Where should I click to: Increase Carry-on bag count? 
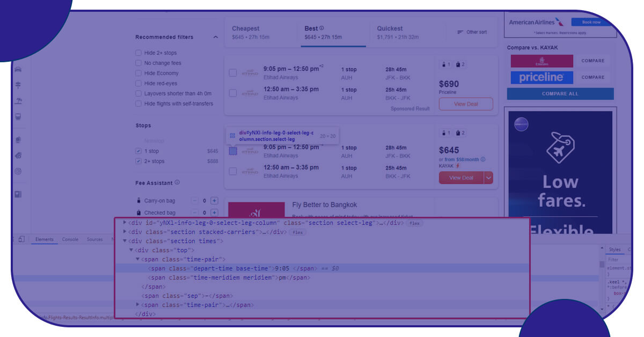tap(214, 201)
